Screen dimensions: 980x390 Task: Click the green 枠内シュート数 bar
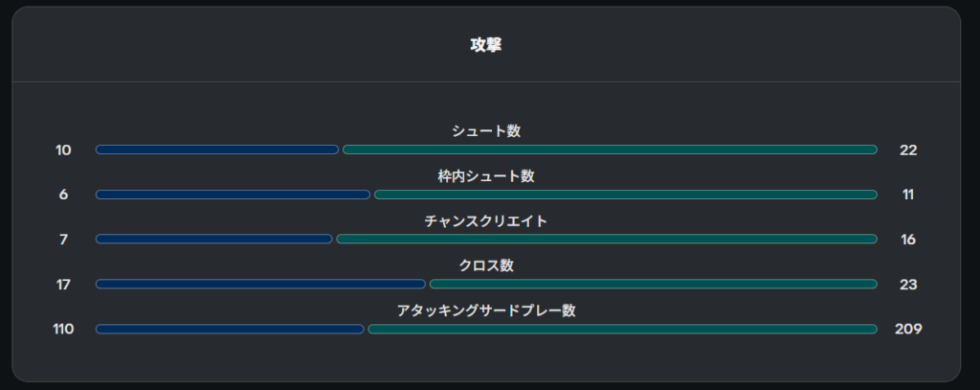[x=626, y=195]
